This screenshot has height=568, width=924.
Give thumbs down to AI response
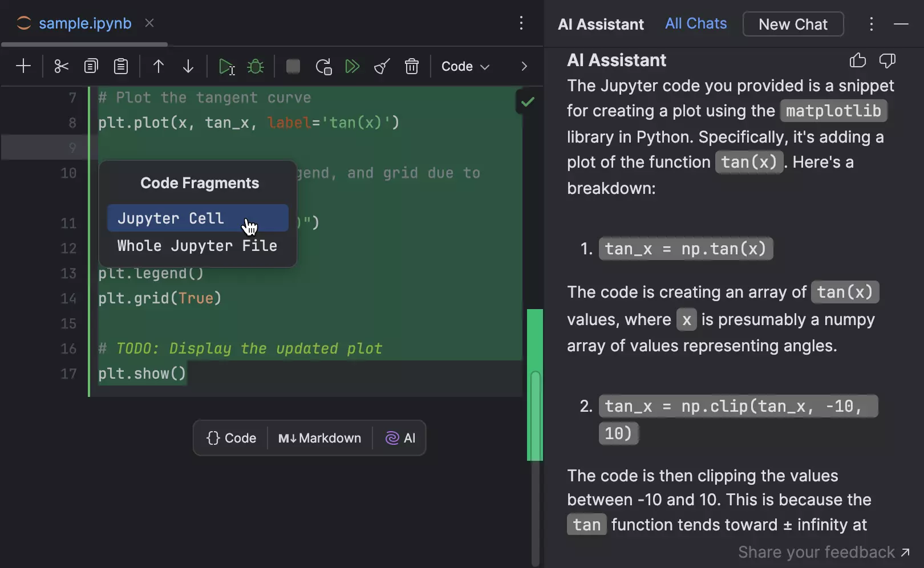pyautogui.click(x=887, y=60)
